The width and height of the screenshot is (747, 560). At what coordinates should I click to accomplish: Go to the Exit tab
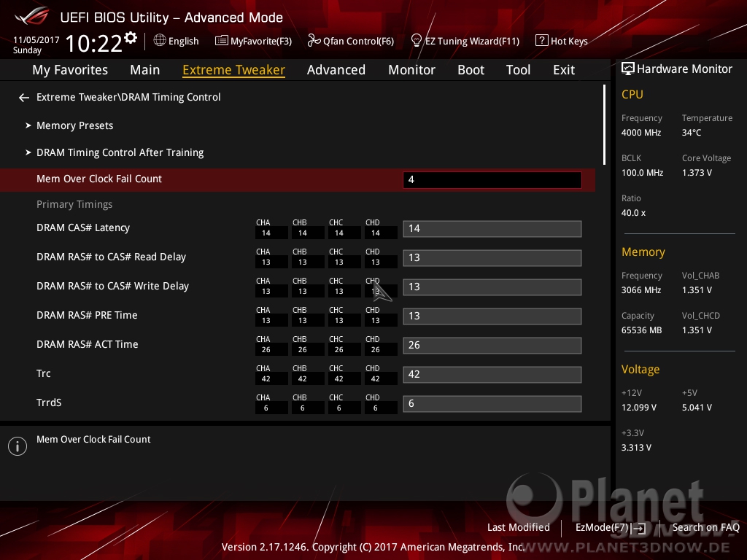point(564,70)
